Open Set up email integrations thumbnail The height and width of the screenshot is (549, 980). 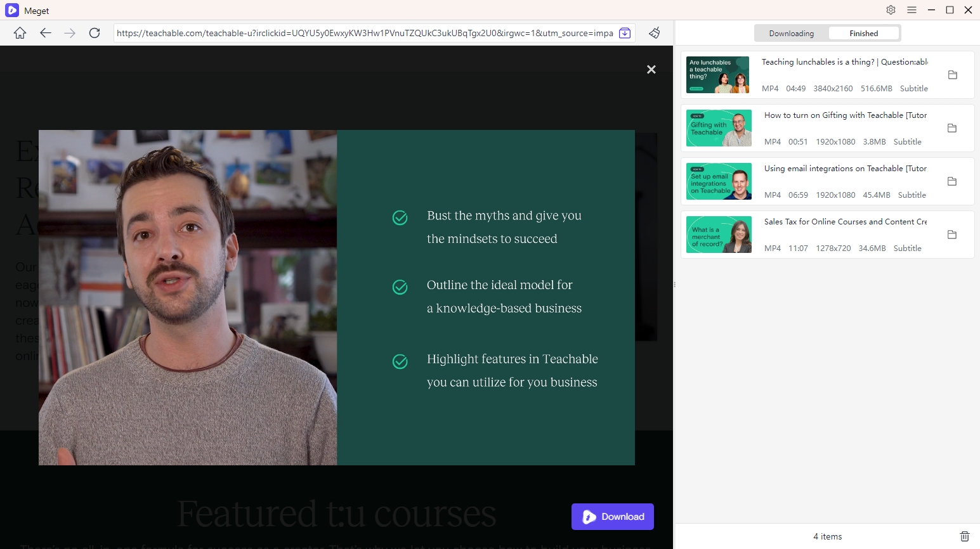pos(719,181)
